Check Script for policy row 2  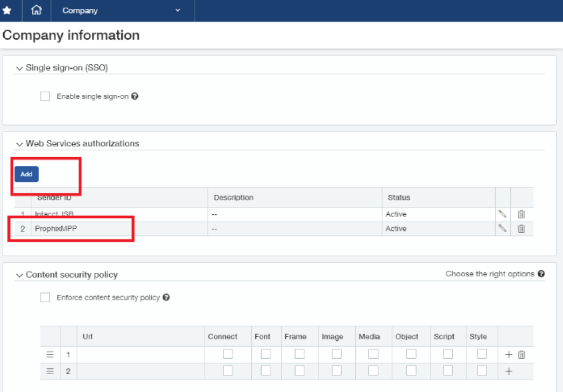pos(448,370)
